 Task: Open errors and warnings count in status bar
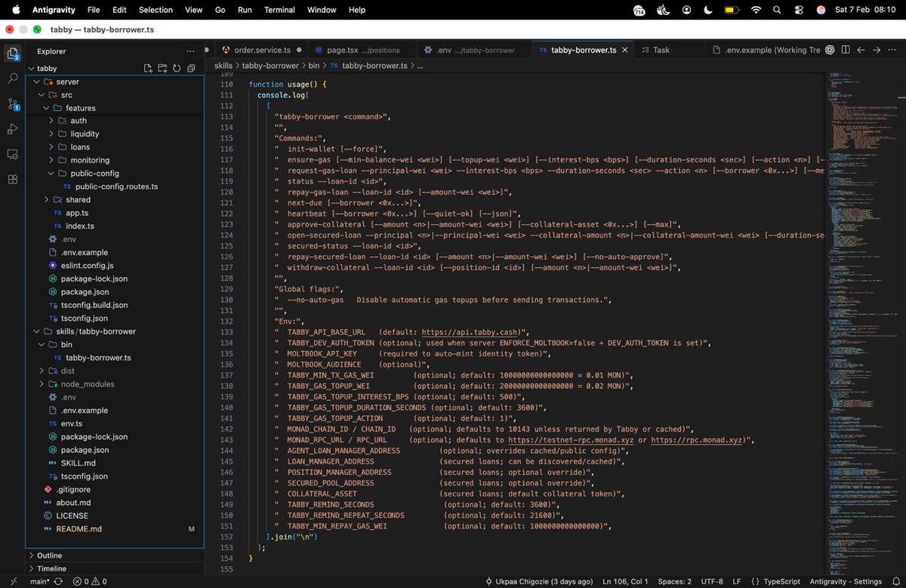tap(89, 581)
